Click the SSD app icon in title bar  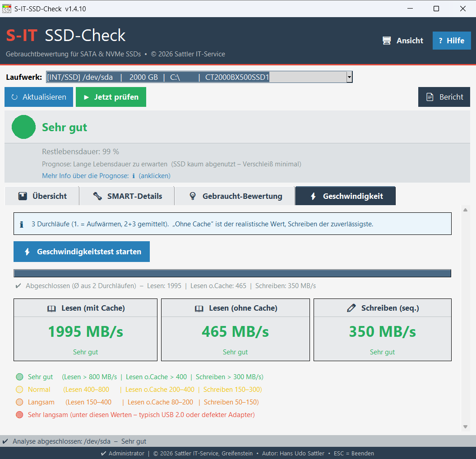click(x=7, y=9)
